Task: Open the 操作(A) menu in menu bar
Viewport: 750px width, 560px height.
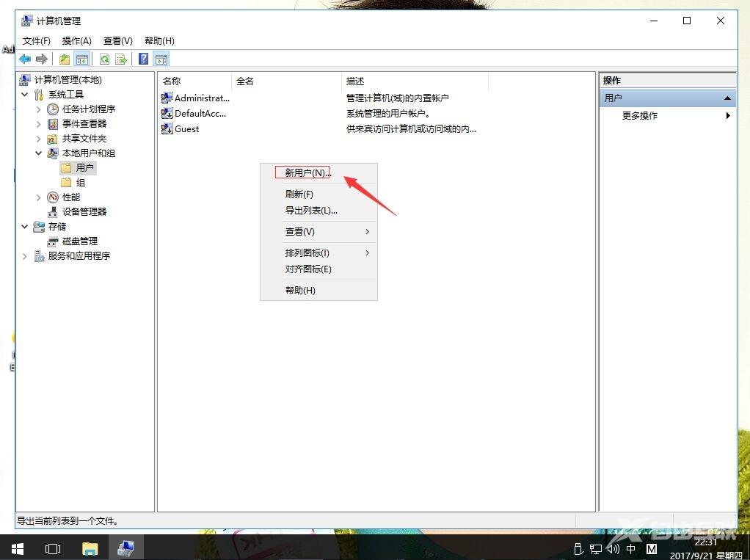Action: click(77, 41)
